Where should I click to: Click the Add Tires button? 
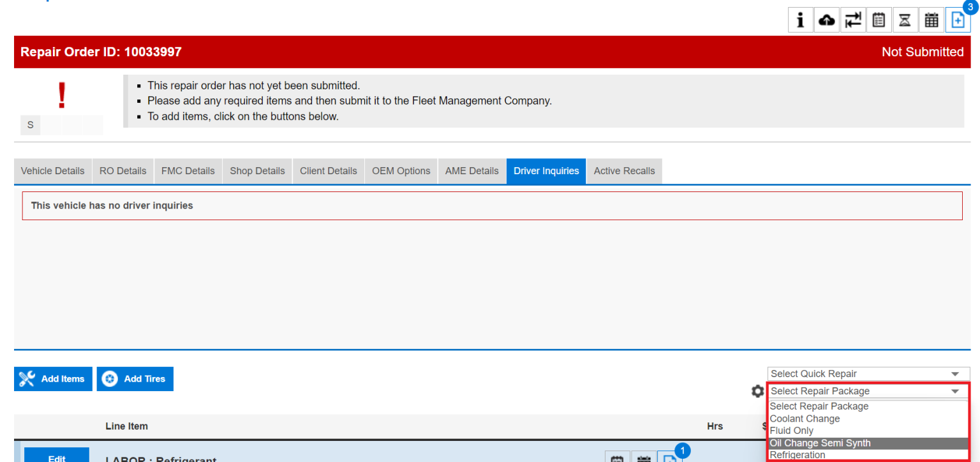pos(135,379)
